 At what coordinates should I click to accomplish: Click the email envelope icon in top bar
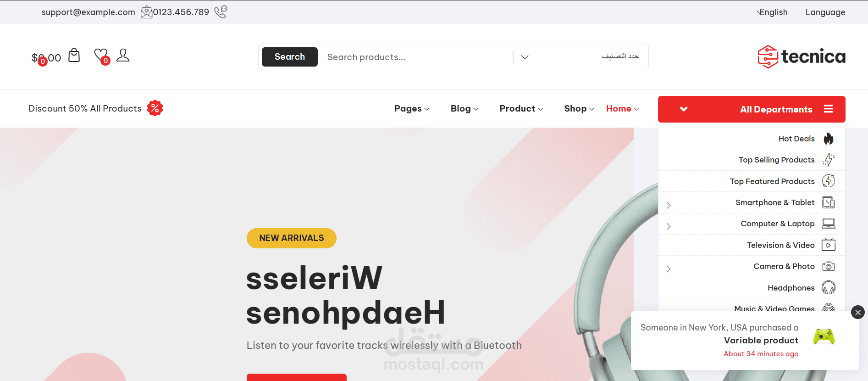point(146,12)
